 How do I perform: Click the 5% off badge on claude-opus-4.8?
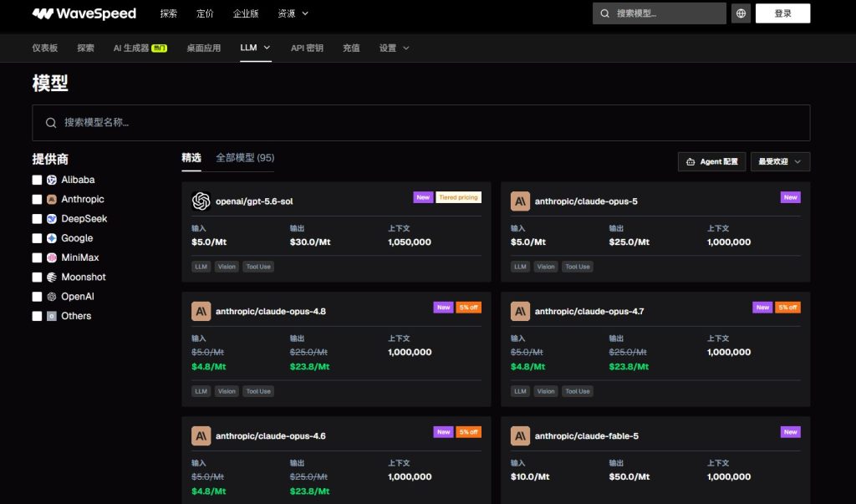click(468, 308)
